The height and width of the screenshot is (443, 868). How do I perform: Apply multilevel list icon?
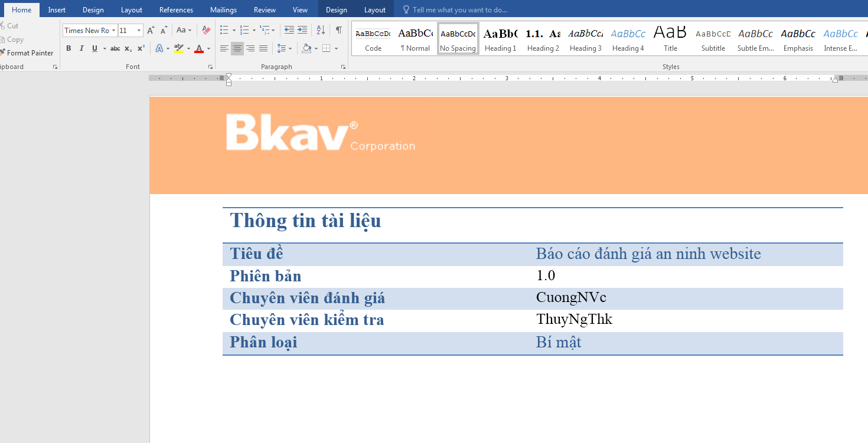tap(265, 30)
